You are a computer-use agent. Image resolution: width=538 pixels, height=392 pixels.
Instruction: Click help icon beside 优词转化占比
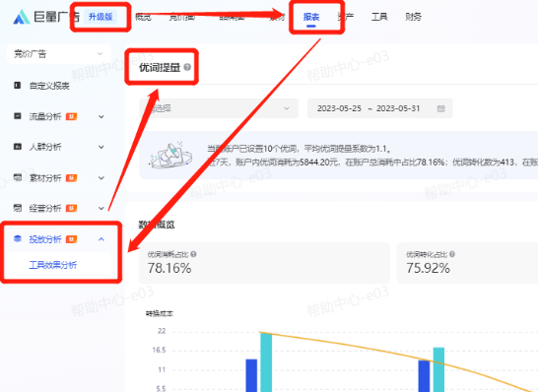pos(452,254)
